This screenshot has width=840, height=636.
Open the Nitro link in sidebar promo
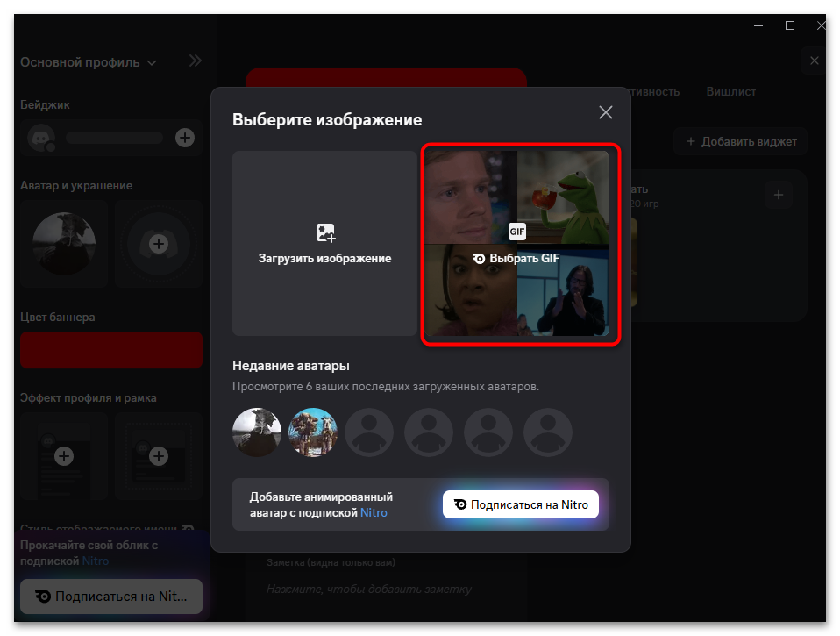click(x=96, y=561)
